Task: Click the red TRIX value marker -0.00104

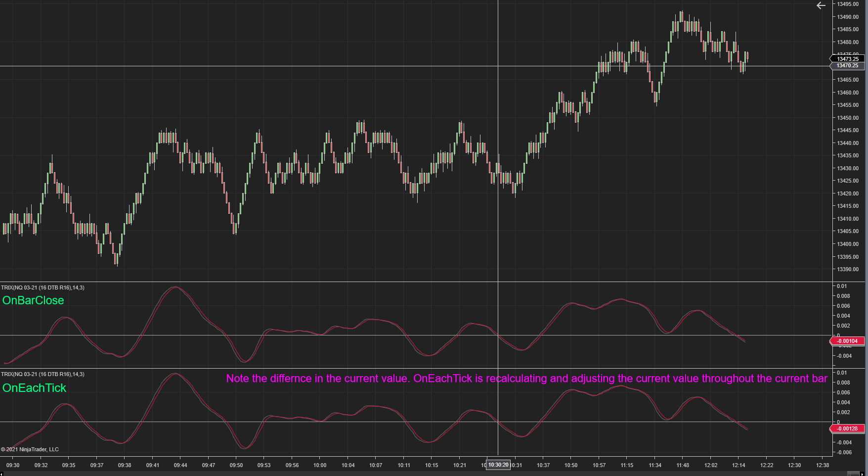Action: [x=847, y=341]
